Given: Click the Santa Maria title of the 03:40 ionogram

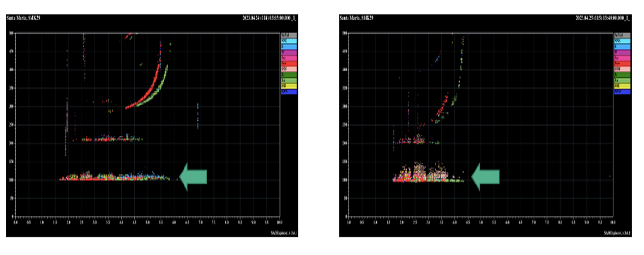Looking at the screenshot, I should point(356,18).
